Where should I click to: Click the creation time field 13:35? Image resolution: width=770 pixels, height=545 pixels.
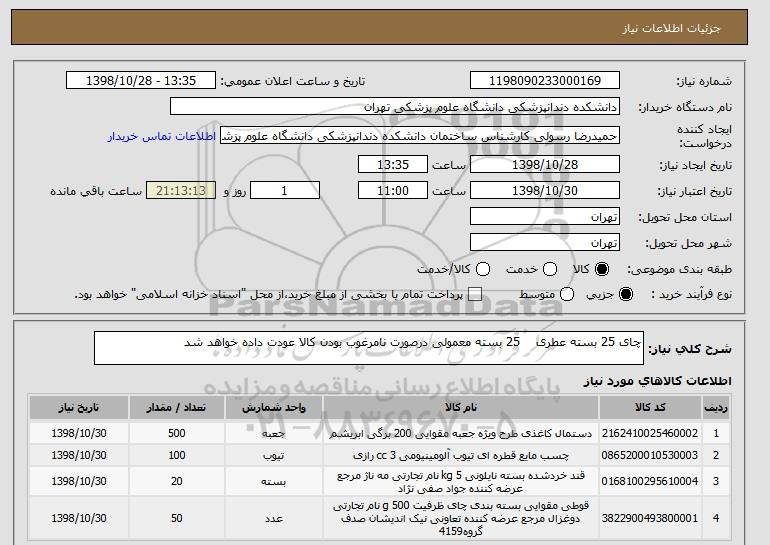point(393,164)
